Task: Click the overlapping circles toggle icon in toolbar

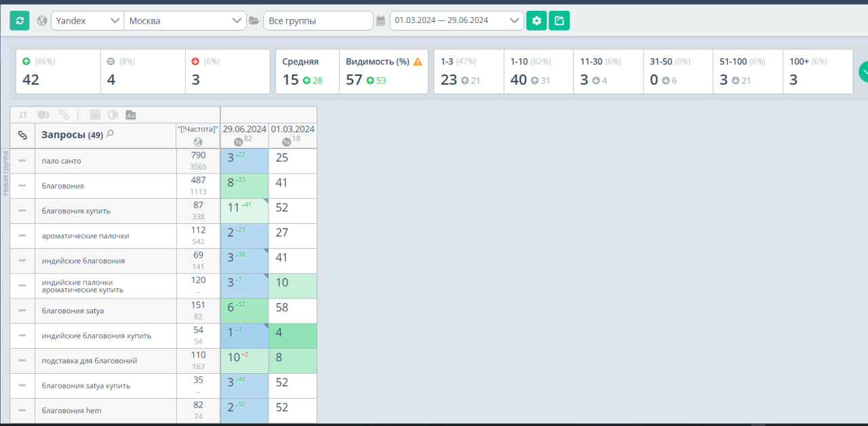Action: [43, 115]
